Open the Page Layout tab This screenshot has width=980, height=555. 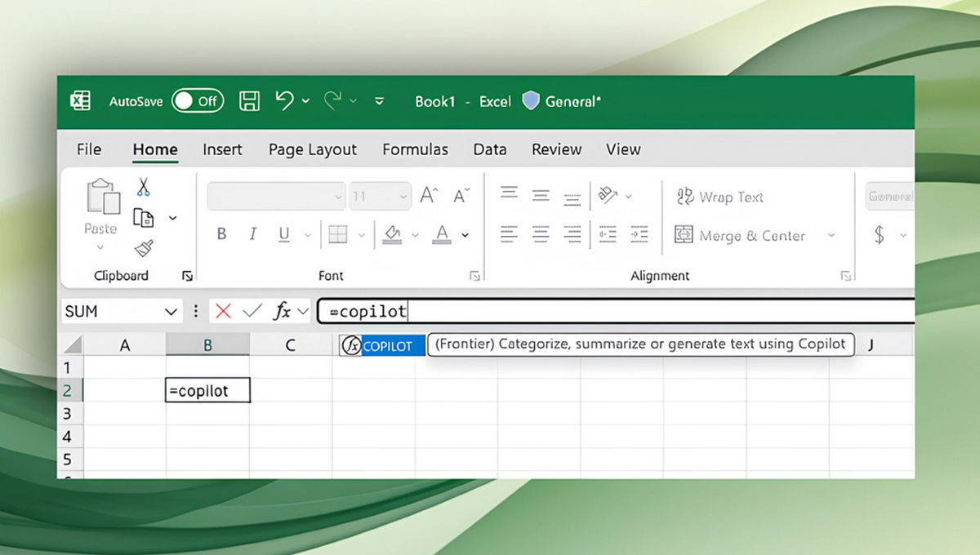[x=313, y=149]
